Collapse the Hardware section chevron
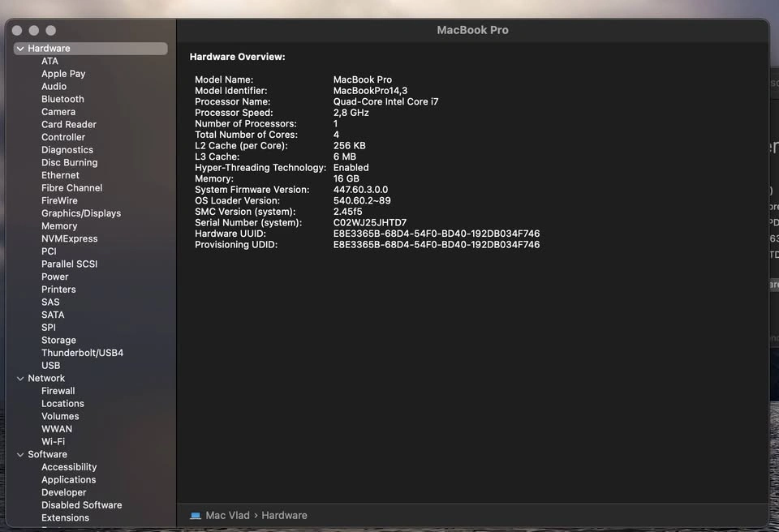Image resolution: width=779 pixels, height=532 pixels. (20, 49)
